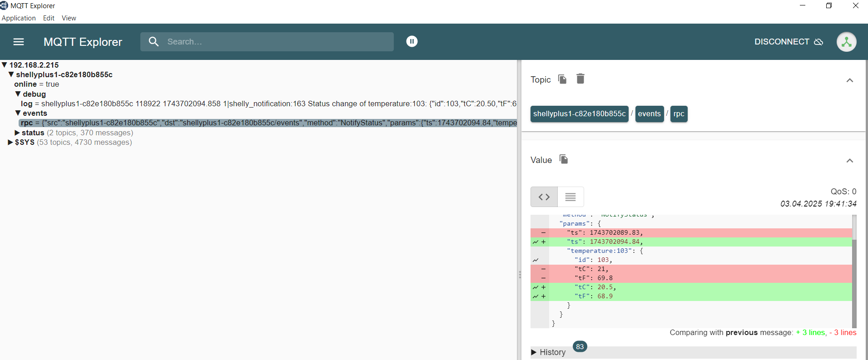Collapse the events tree node
The image size is (868, 360).
point(18,113)
